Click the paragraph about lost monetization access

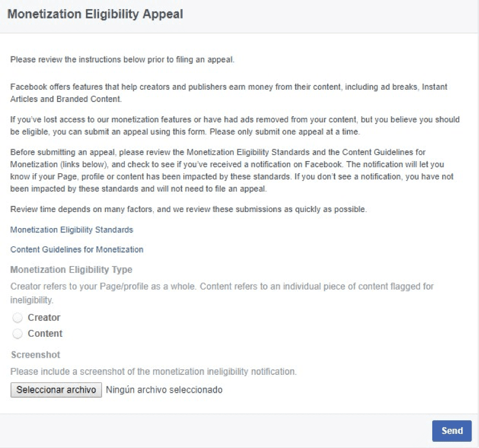coord(234,125)
